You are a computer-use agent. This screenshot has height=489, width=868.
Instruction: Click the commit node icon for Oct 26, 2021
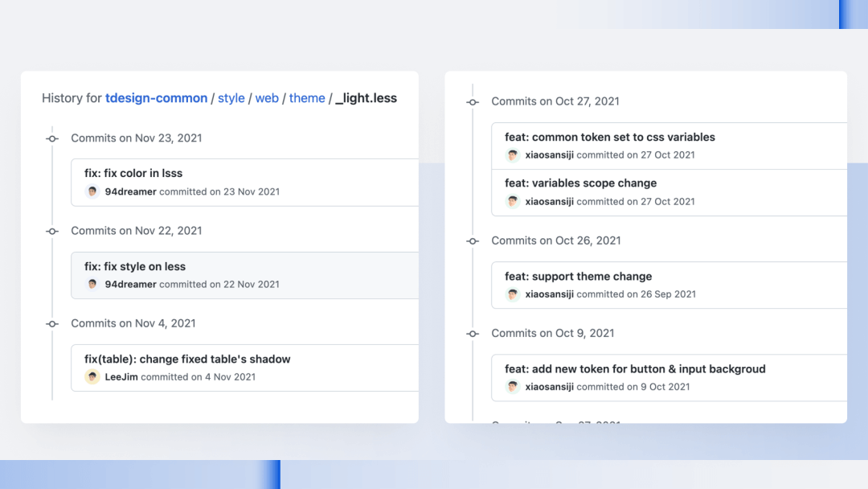[473, 241]
